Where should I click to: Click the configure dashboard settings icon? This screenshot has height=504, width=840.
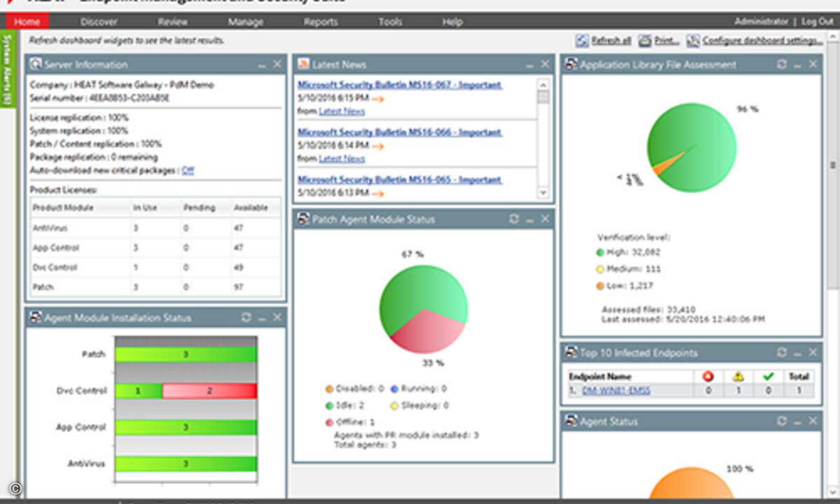pos(693,41)
